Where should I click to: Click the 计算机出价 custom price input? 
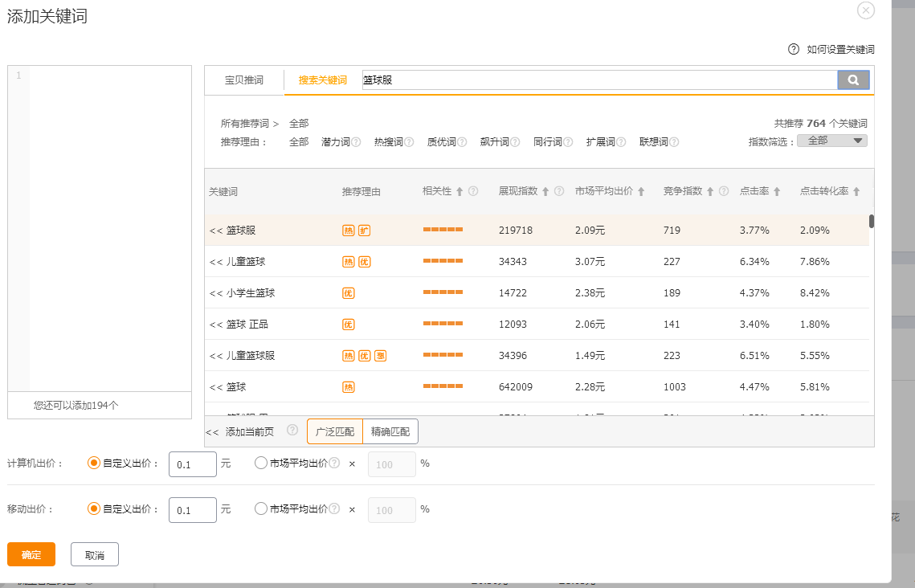(x=192, y=464)
